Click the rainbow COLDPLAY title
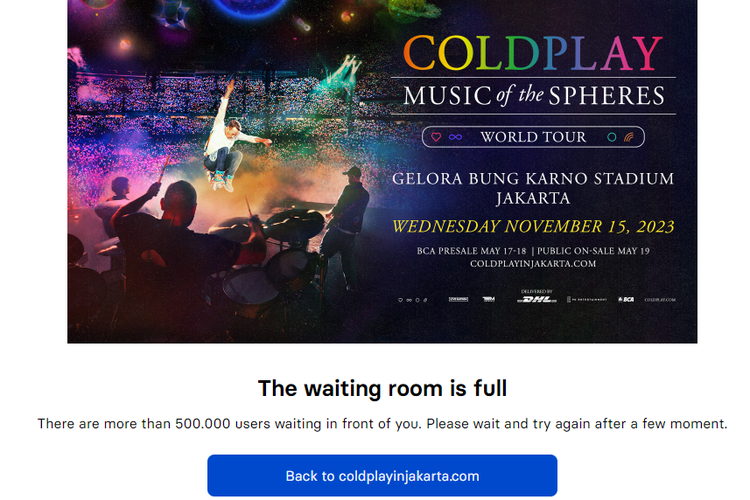 [533, 56]
